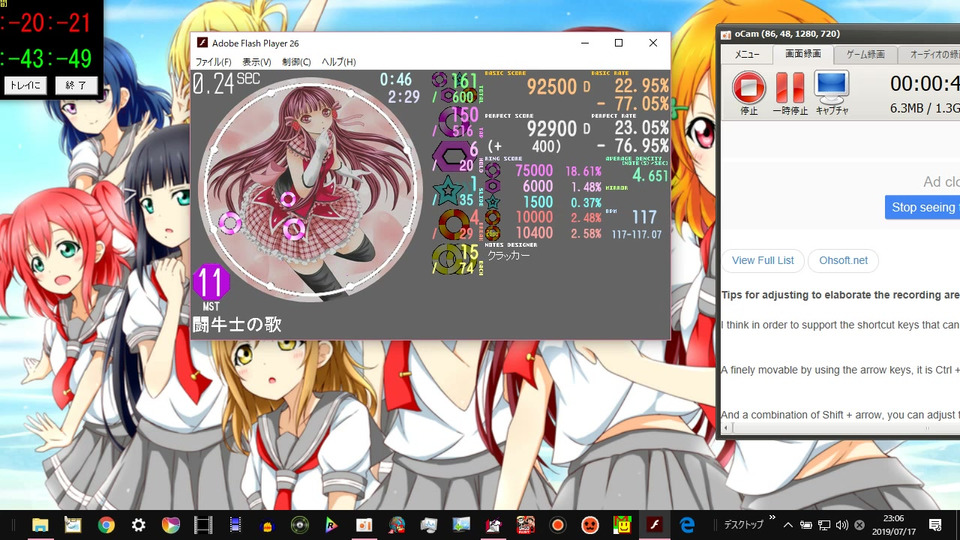Click the red circle recorder taskbar icon
The image size is (960, 540).
pyautogui.click(x=557, y=525)
